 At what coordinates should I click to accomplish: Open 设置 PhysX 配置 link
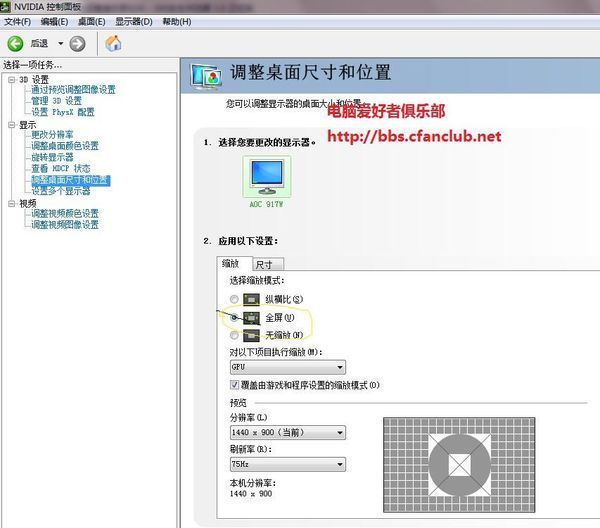(63, 112)
